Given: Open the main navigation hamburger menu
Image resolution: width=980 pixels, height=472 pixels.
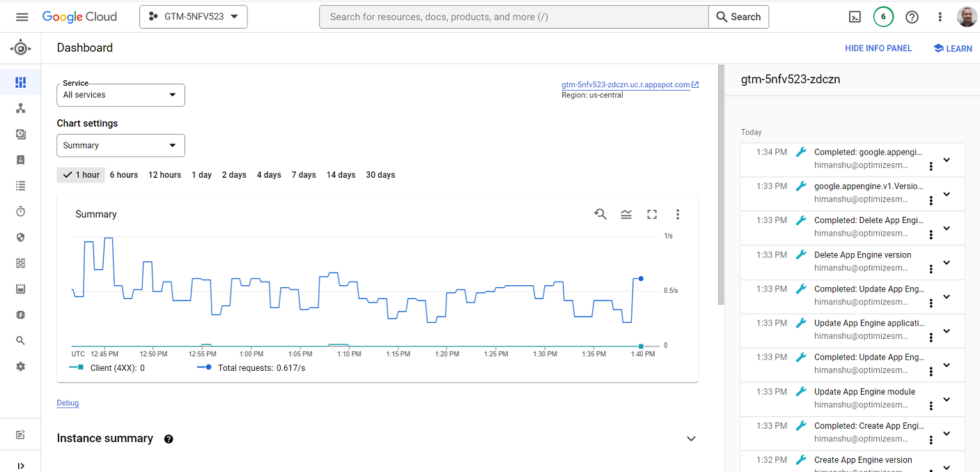Looking at the screenshot, I should pos(22,17).
